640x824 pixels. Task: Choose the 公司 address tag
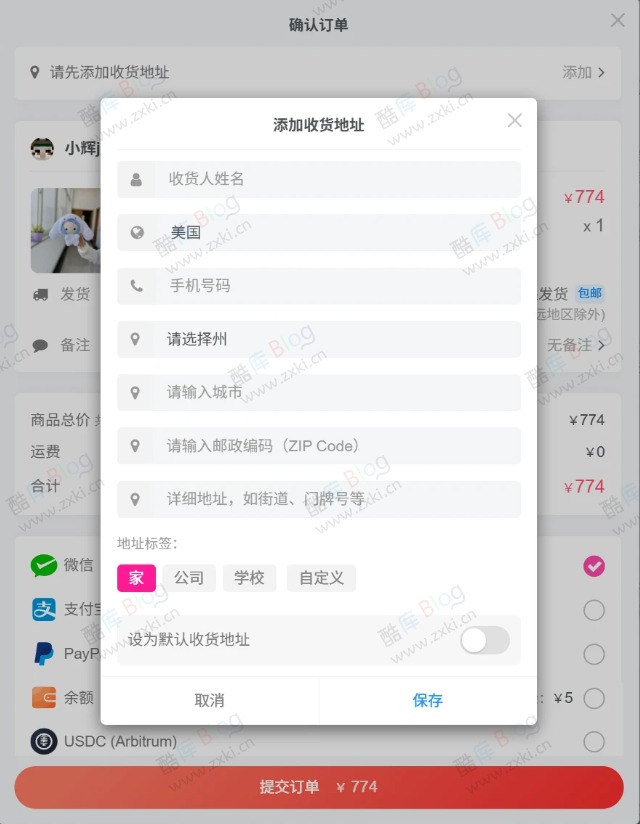[x=189, y=578]
